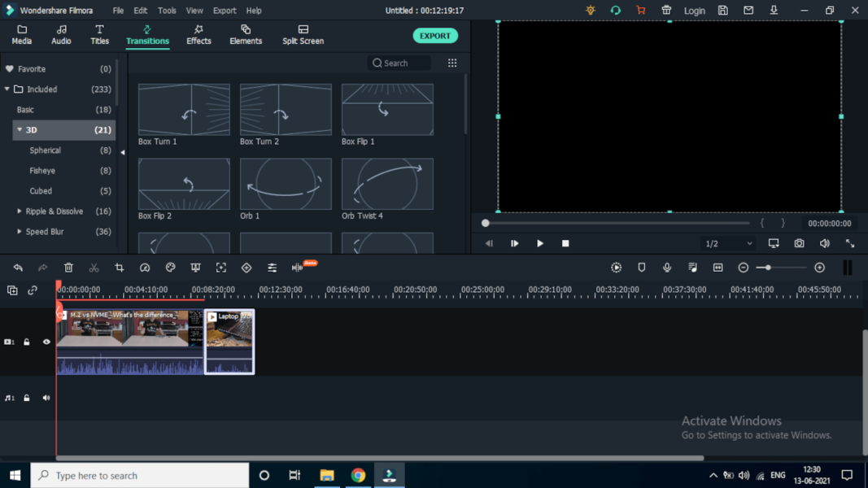Lock the audio track
The height and width of the screenshot is (488, 868).
point(27,398)
